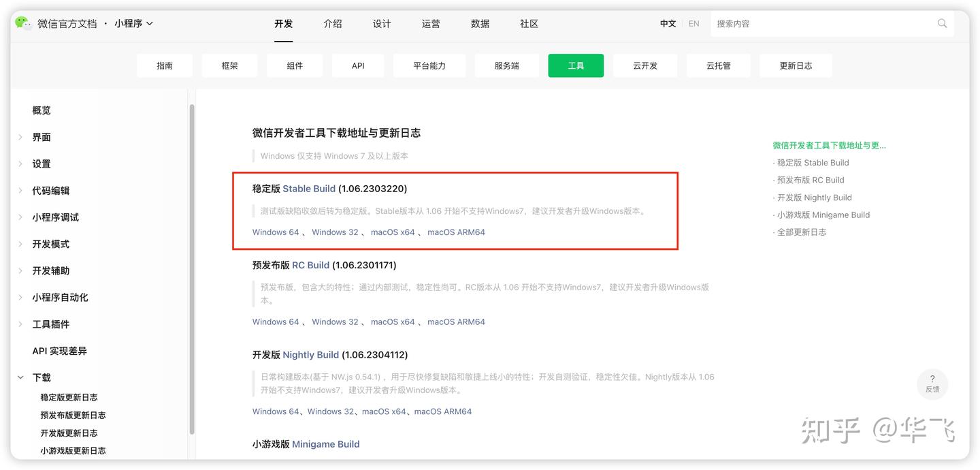Open API 实现差异 in the sidebar
Viewport: 980px width, 470px height.
coord(60,351)
